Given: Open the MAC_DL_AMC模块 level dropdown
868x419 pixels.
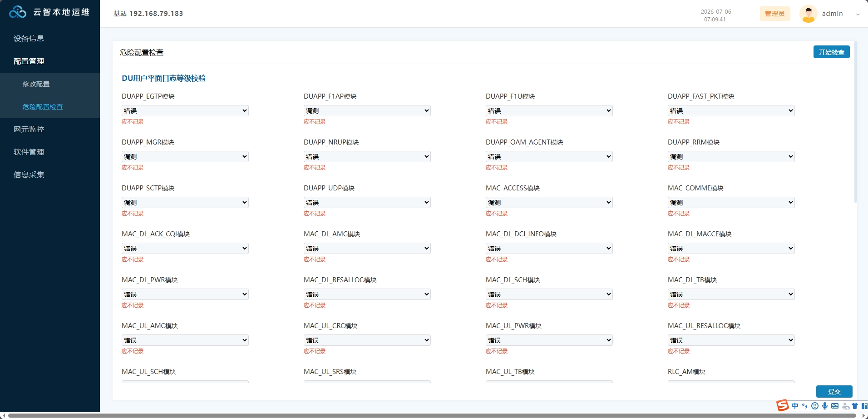Looking at the screenshot, I should [x=367, y=249].
